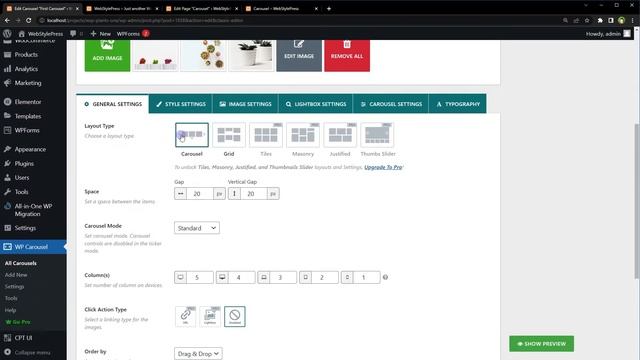The image size is (640, 360).
Task: Select the Grid layout type
Action: pyautogui.click(x=229, y=135)
